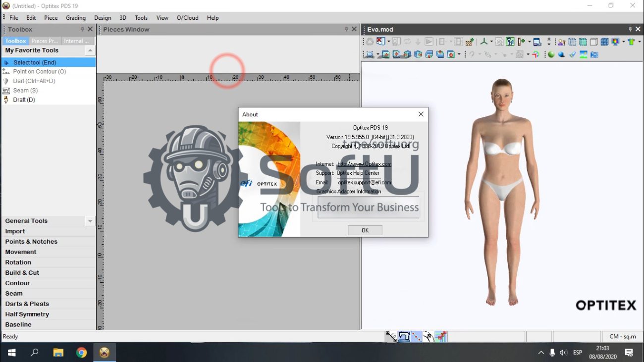Pin the Eva.mod 3D panel

[630, 29]
